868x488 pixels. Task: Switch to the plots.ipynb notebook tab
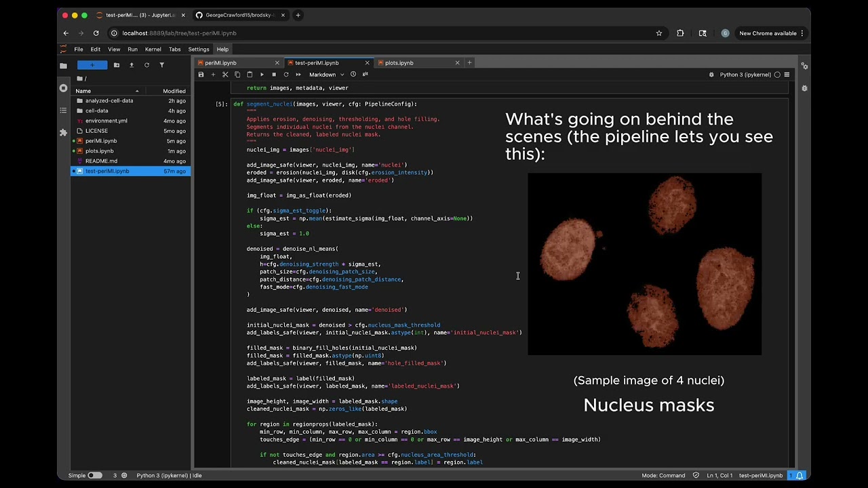tap(416, 63)
